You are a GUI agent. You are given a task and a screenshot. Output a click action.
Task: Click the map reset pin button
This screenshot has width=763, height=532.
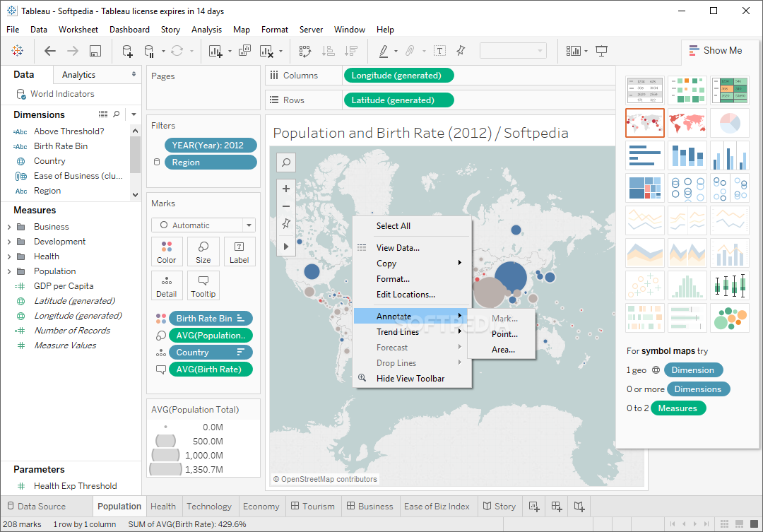(x=286, y=223)
